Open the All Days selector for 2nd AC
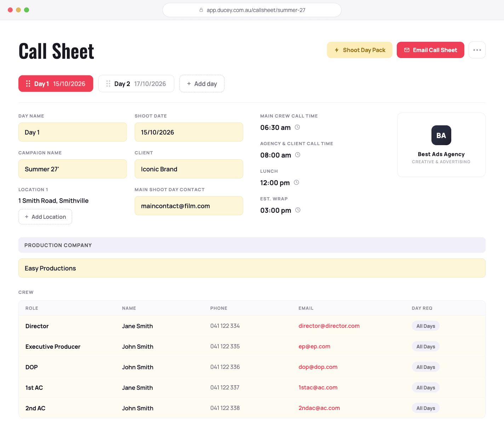Image resolution: width=504 pixels, height=439 pixels. 426,408
